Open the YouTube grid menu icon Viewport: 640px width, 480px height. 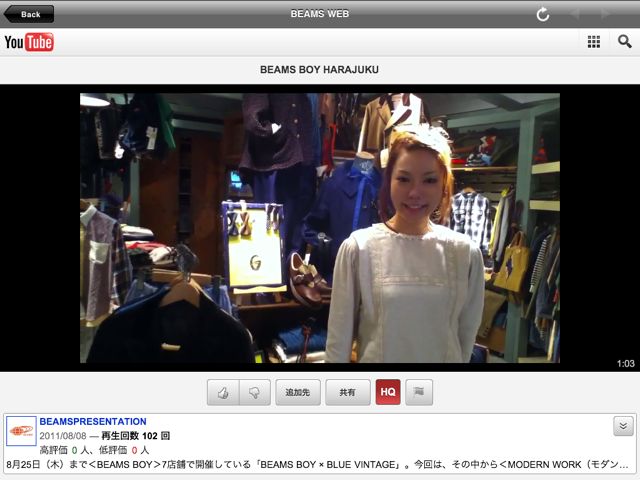click(x=593, y=42)
